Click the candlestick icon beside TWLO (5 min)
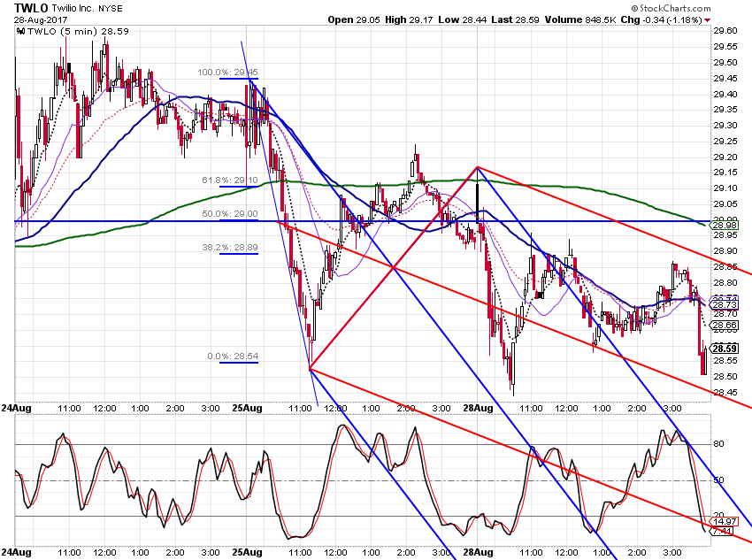Screen dimensions: 752x560 (20, 31)
